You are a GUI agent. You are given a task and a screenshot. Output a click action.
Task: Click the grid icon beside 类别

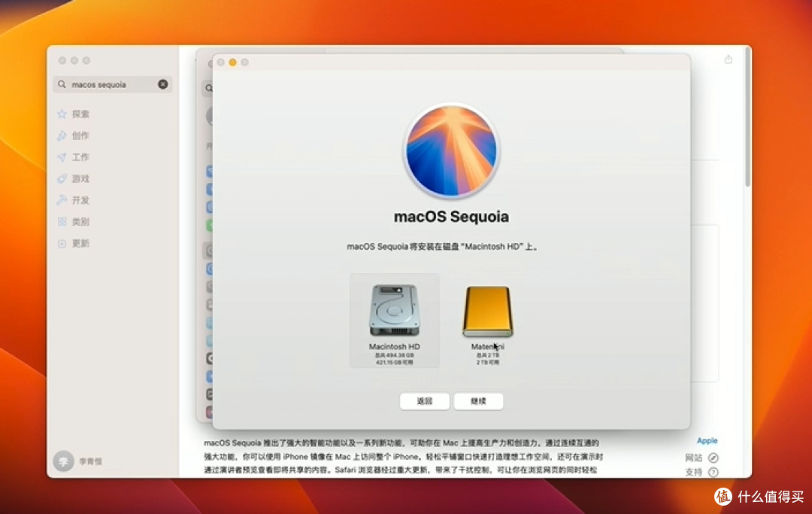(62, 222)
